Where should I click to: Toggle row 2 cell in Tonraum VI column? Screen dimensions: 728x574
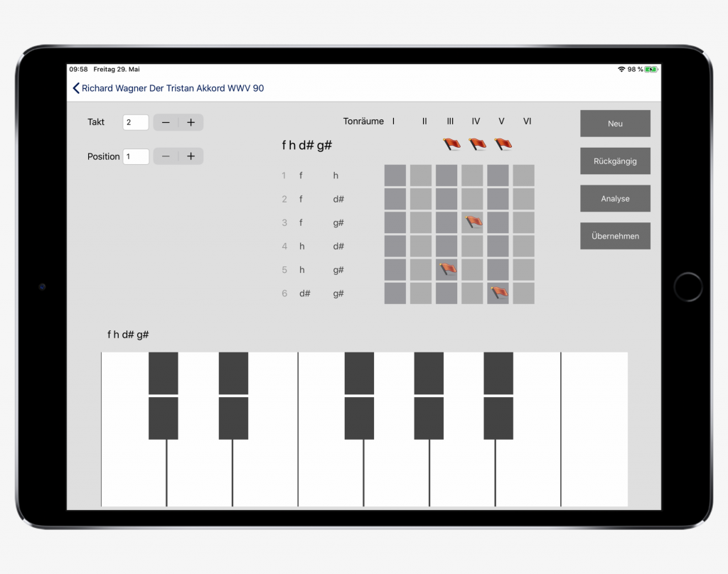coord(523,199)
